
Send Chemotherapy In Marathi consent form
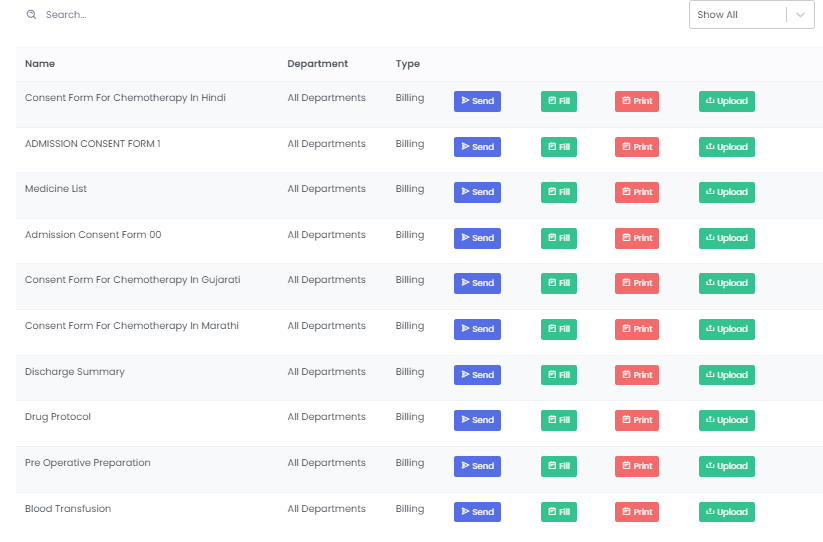477,330
